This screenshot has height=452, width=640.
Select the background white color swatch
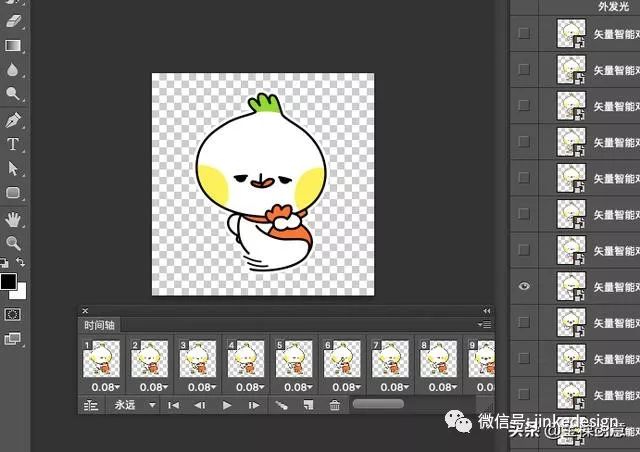[x=20, y=292]
